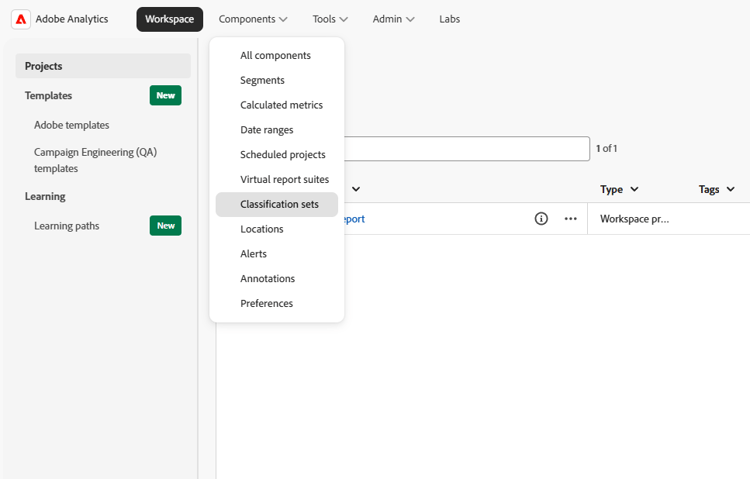Open Templates in the sidebar
The width and height of the screenshot is (750, 479).
48,96
